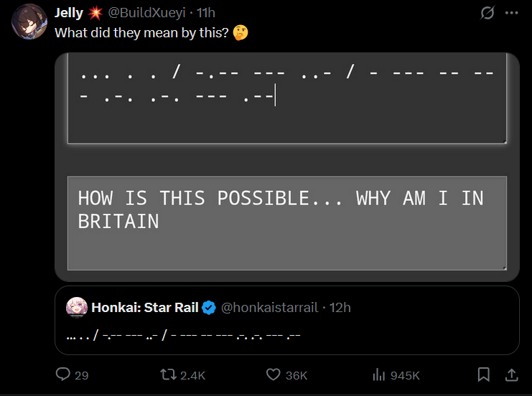Click the @honkaistarrail handle
Screen dimensions: 532x396
269,308
